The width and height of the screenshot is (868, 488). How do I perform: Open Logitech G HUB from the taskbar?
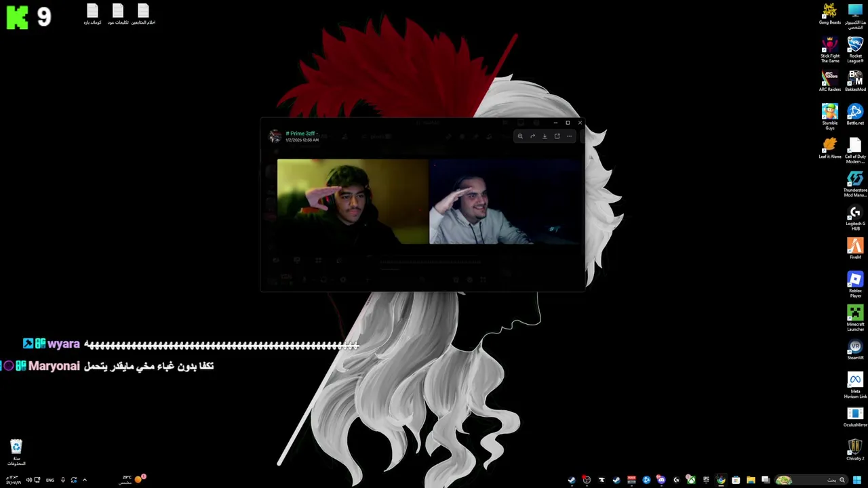(x=676, y=480)
